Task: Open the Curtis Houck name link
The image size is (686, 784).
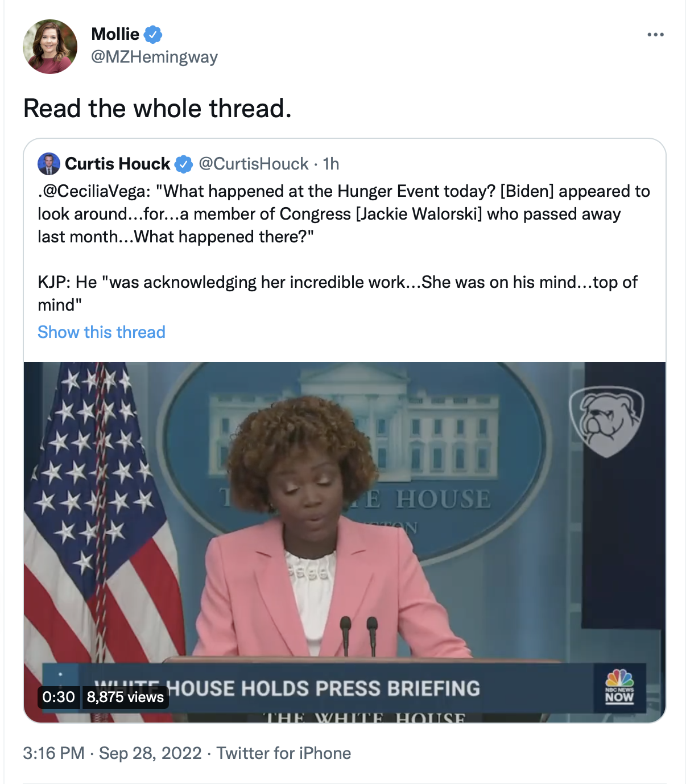Action: coord(118,164)
